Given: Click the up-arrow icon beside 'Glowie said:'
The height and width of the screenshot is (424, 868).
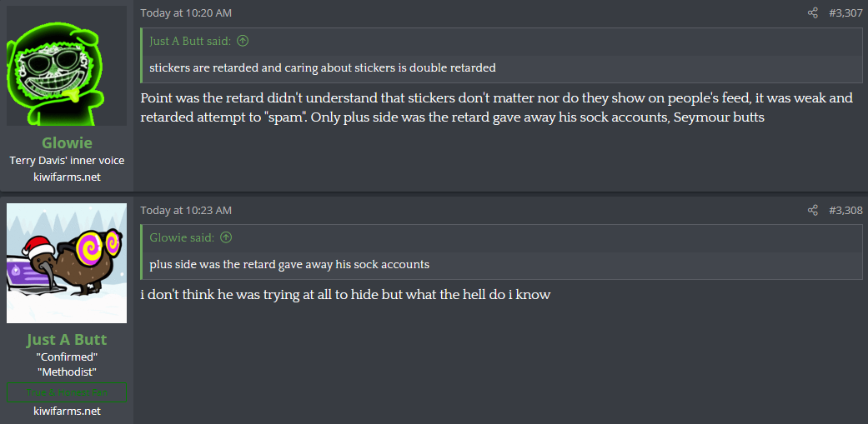Looking at the screenshot, I should [x=226, y=237].
